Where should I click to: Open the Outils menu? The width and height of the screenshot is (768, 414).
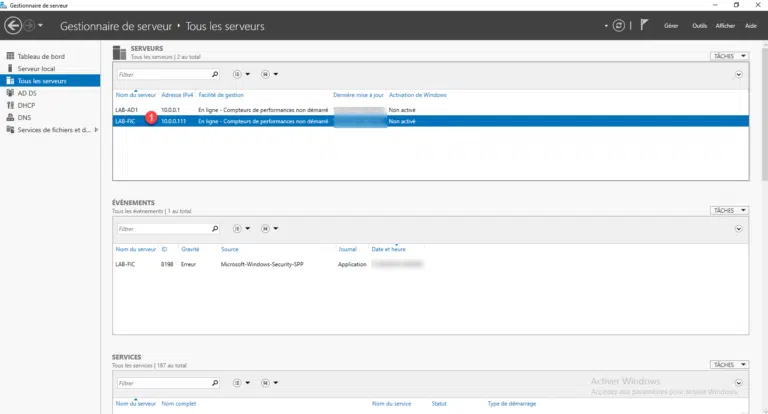pos(699,25)
